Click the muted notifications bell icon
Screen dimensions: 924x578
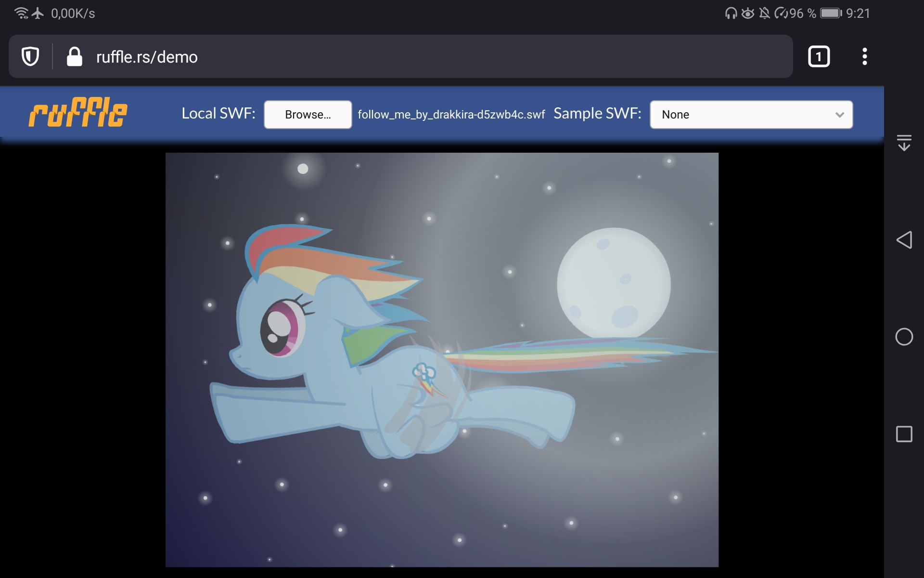[765, 13]
